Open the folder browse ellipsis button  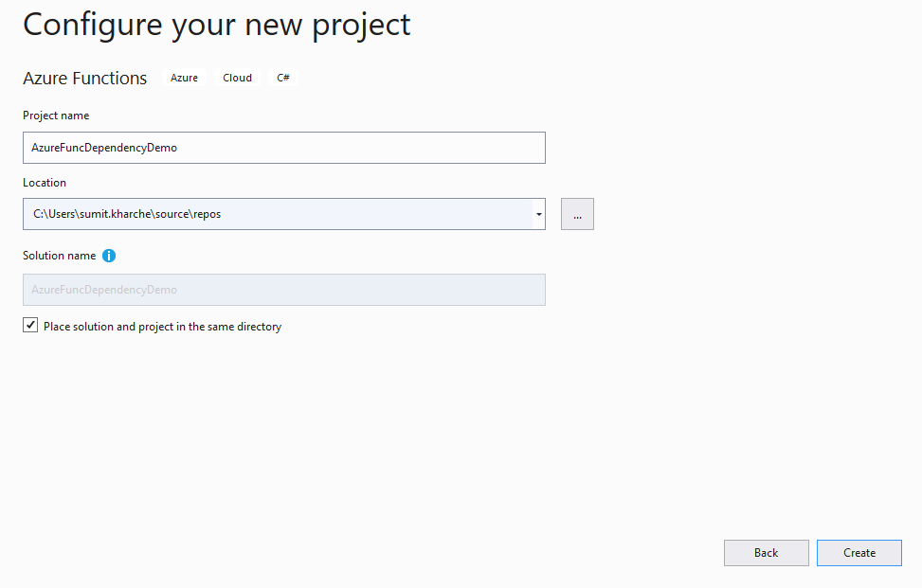pos(577,214)
